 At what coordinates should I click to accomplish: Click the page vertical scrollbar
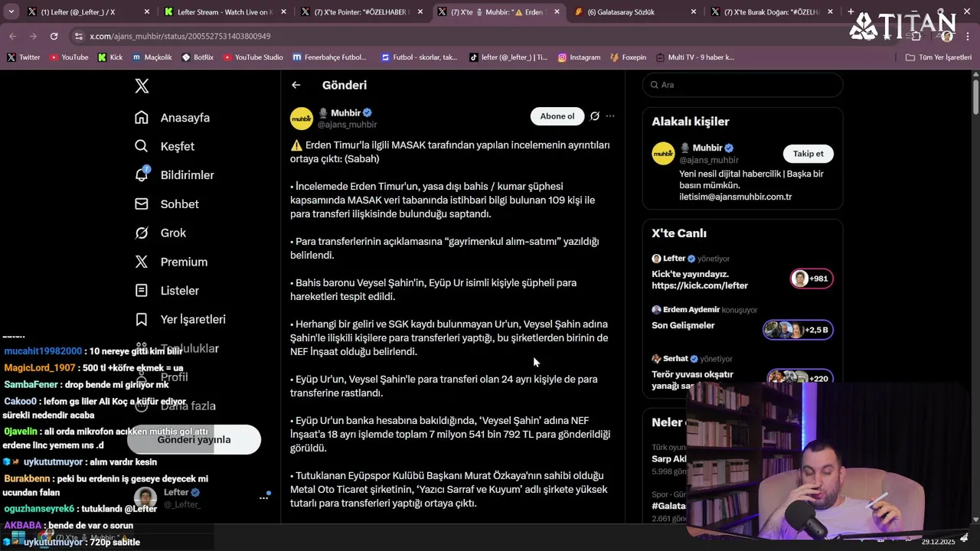(x=975, y=96)
